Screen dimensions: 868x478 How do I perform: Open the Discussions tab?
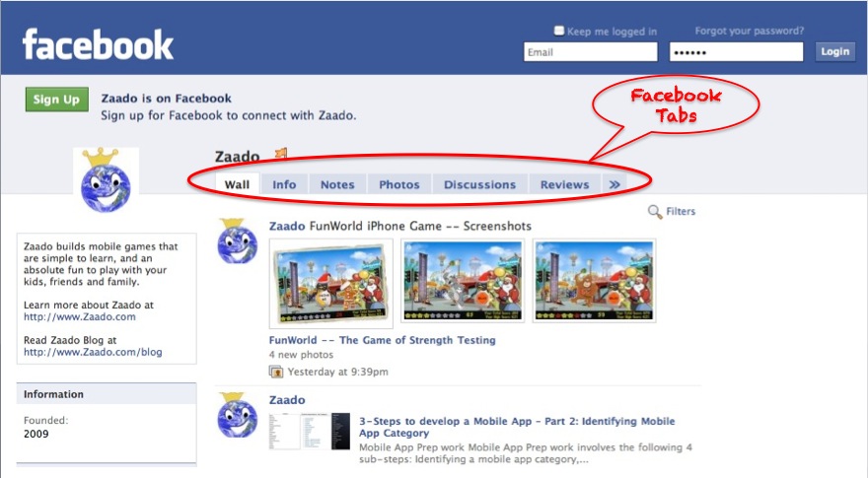click(479, 184)
